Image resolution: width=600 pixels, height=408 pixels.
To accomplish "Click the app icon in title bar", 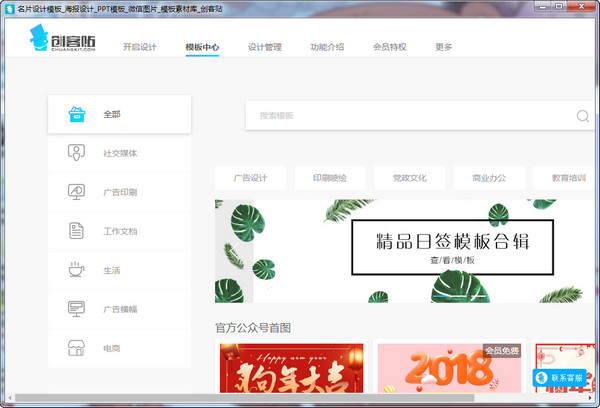I will (x=10, y=8).
